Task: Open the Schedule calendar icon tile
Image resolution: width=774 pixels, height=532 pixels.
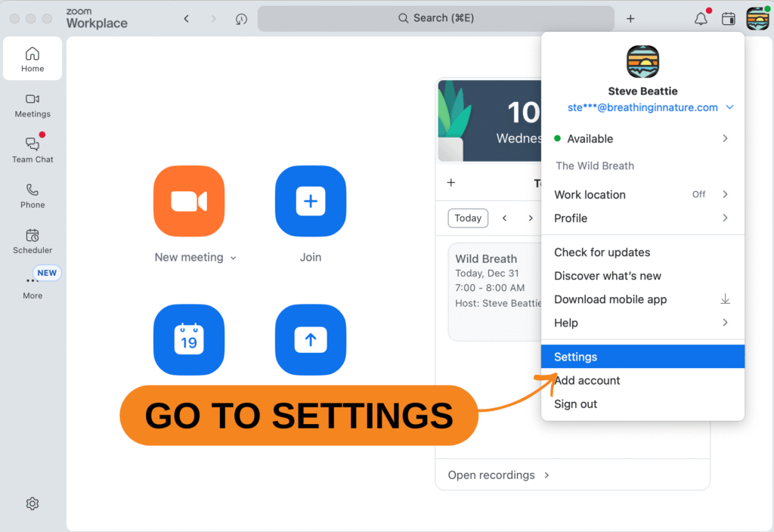Action: tap(189, 340)
